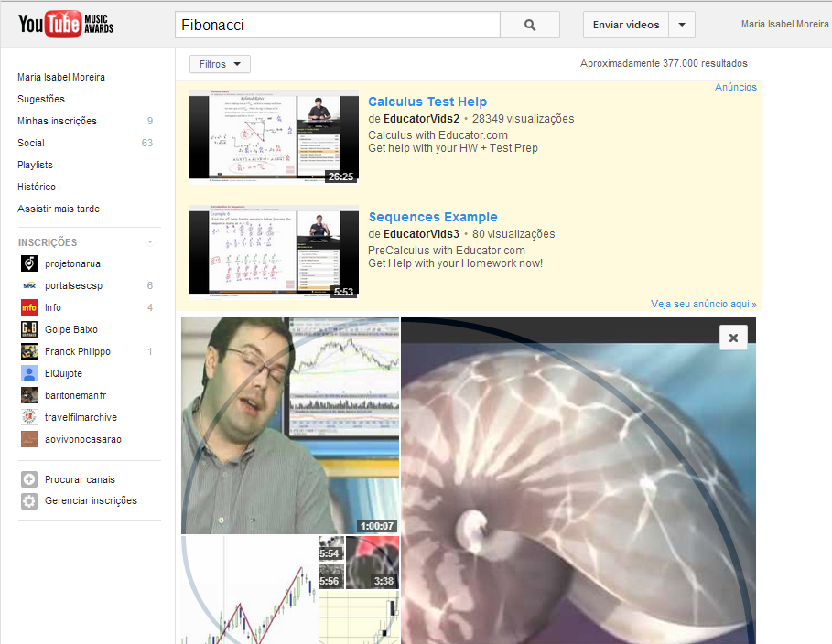Click the Fibonacci search input field

[x=338, y=25]
